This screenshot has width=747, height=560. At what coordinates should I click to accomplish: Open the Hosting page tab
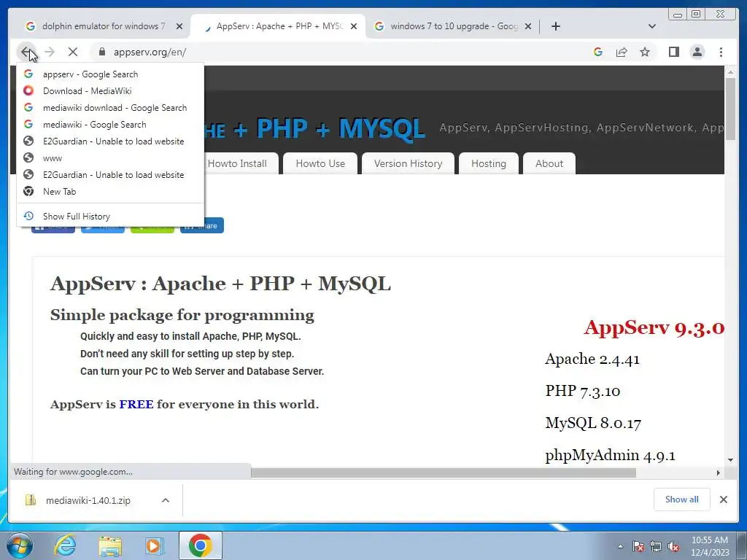[488, 164]
